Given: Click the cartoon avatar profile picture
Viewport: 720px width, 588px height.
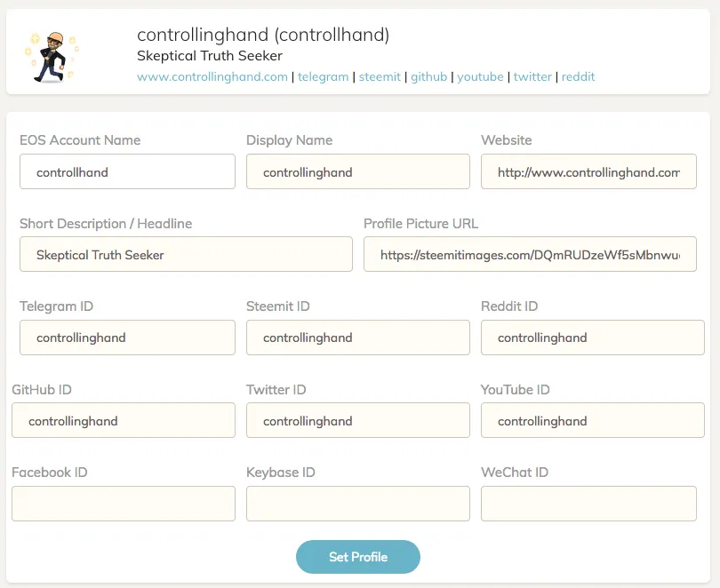Looking at the screenshot, I should tap(52, 57).
